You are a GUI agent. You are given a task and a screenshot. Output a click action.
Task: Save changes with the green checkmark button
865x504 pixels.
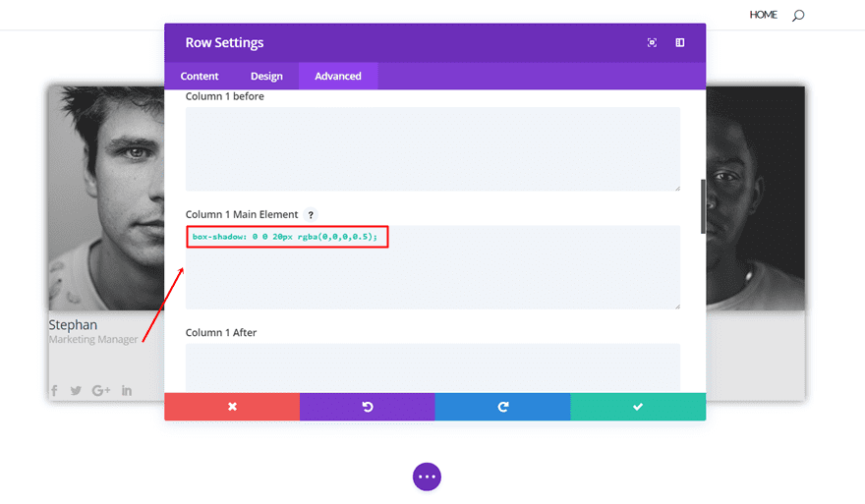pyautogui.click(x=638, y=407)
